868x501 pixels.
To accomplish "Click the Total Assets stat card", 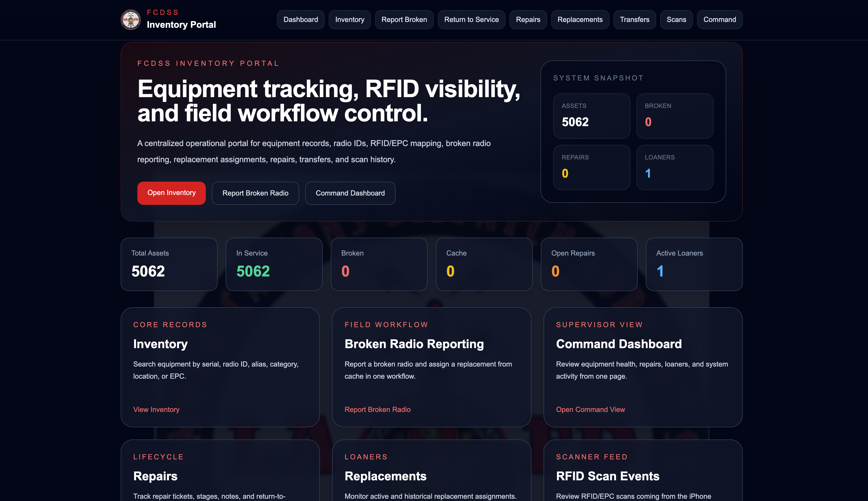I will point(169,264).
